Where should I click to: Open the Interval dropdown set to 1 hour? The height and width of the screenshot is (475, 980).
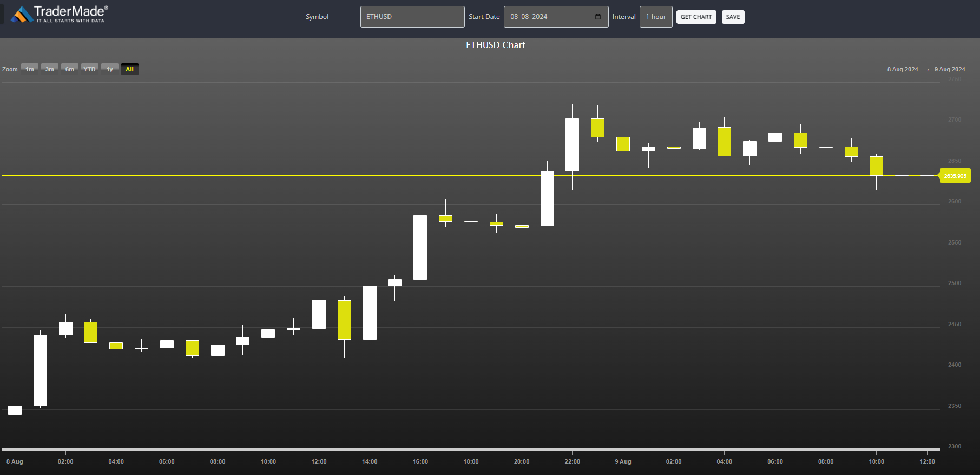[656, 17]
